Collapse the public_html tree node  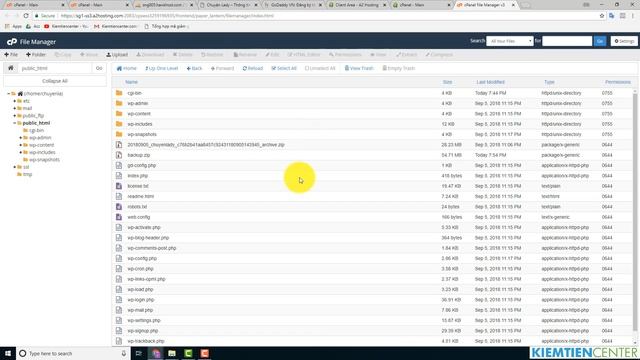[15, 123]
